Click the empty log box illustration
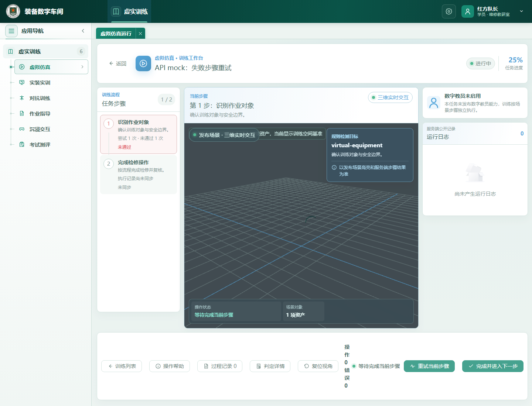The height and width of the screenshot is (406, 532). (x=475, y=173)
